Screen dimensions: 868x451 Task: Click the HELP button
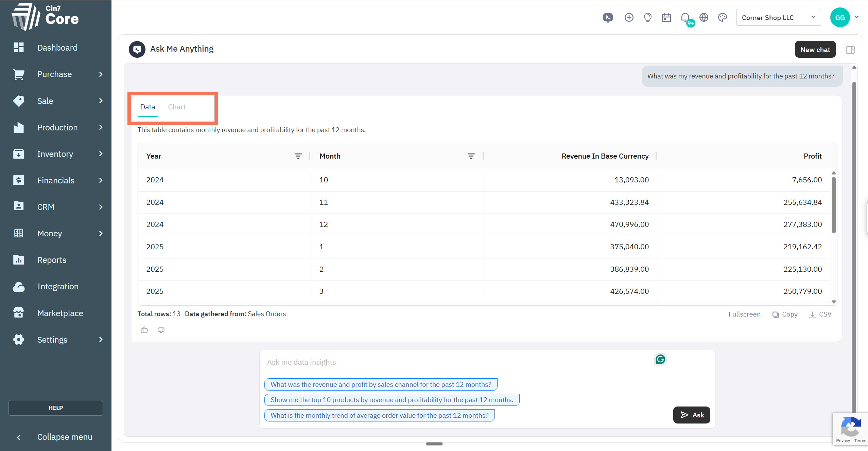click(56, 408)
